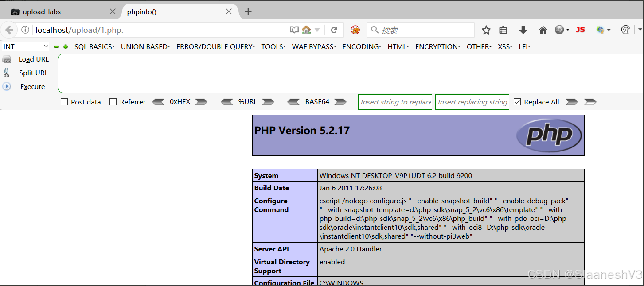Click the right arrow after %URL
This screenshot has width=644, height=286.
(x=268, y=102)
